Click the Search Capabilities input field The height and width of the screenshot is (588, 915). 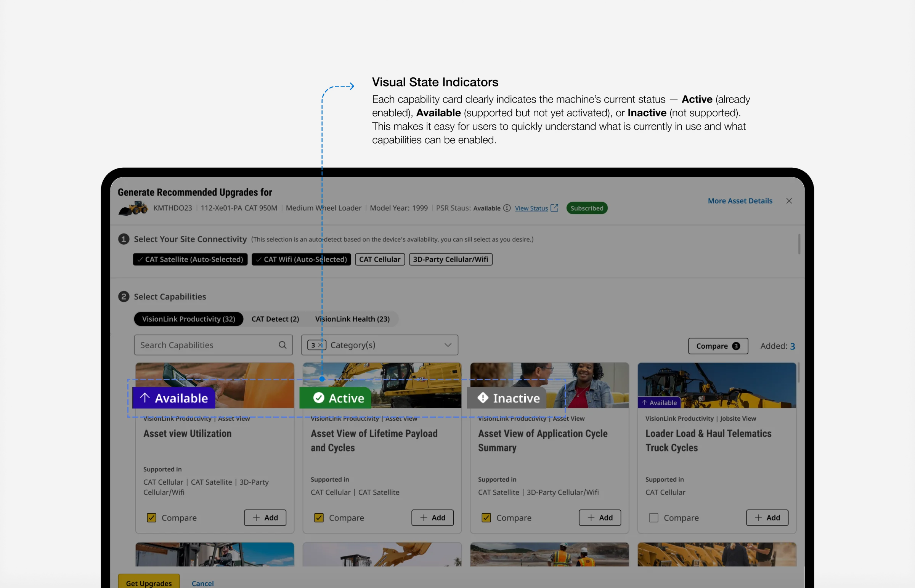pos(213,345)
